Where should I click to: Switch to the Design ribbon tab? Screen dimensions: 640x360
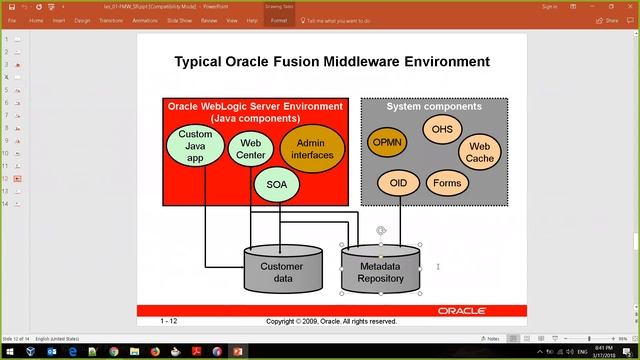82,20
